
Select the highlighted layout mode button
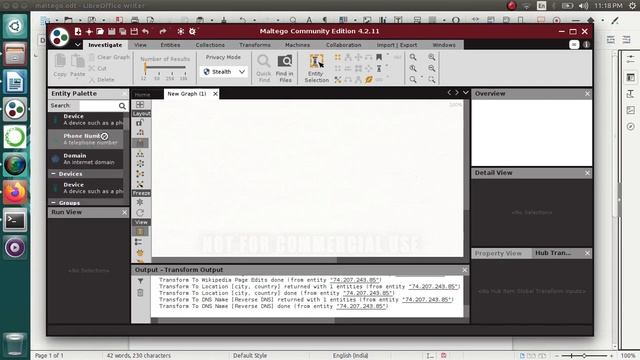tap(140, 143)
